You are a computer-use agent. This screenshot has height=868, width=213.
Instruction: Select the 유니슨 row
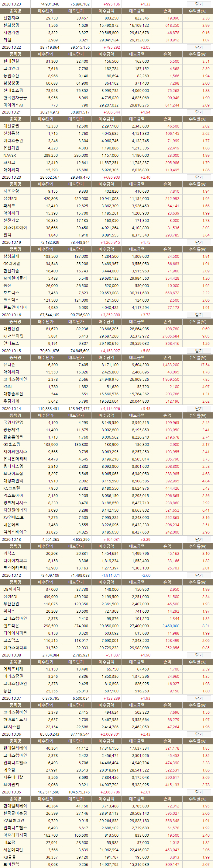click(106, 365)
